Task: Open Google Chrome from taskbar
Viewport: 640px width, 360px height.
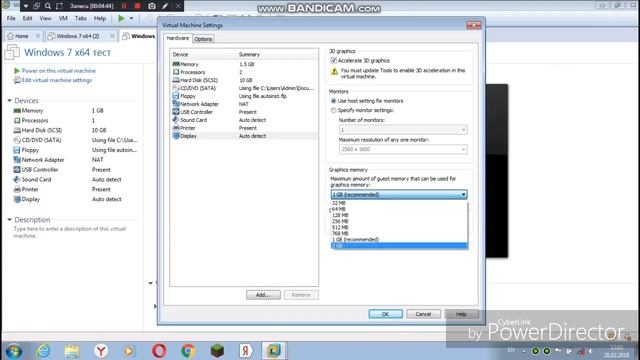Action: [x=188, y=351]
